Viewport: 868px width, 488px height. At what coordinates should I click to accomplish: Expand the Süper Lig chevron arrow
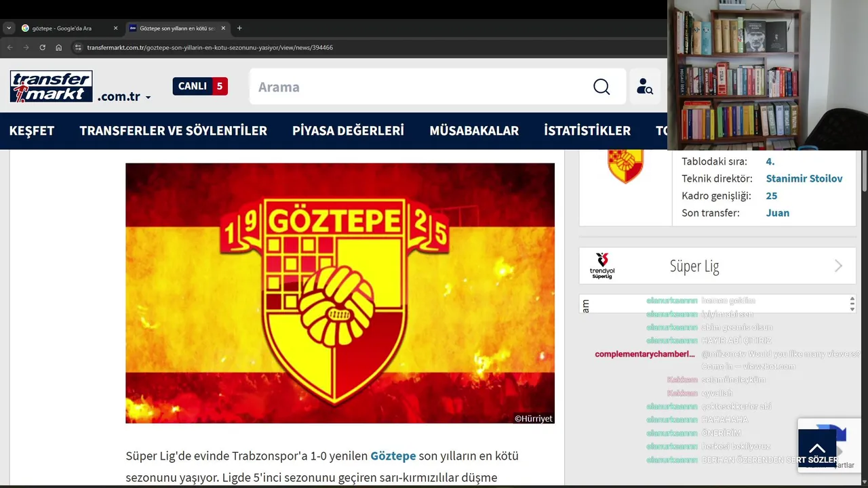pyautogui.click(x=839, y=266)
